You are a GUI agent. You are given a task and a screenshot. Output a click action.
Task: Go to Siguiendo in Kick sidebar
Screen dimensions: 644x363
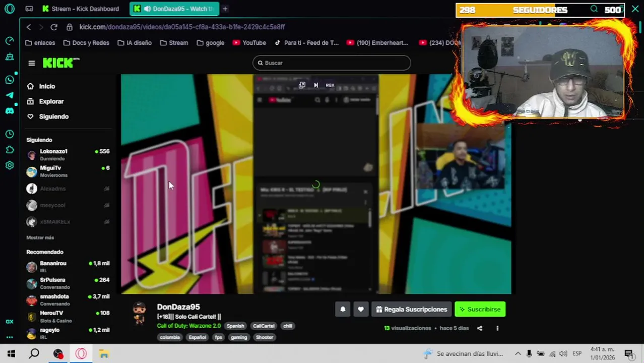click(x=48, y=116)
